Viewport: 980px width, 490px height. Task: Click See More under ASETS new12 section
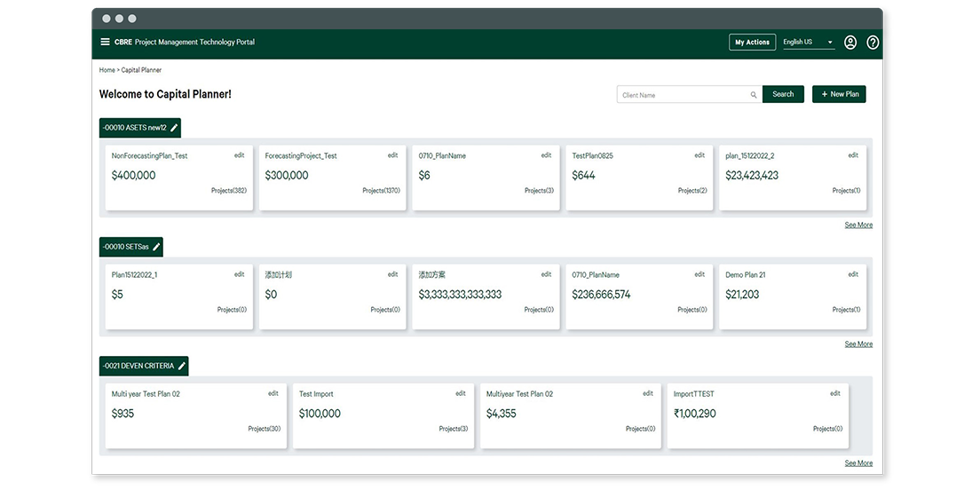[857, 225]
